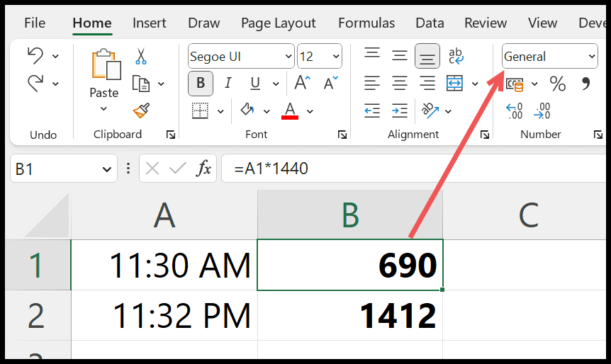Expand the Paste options arrow

click(x=103, y=108)
